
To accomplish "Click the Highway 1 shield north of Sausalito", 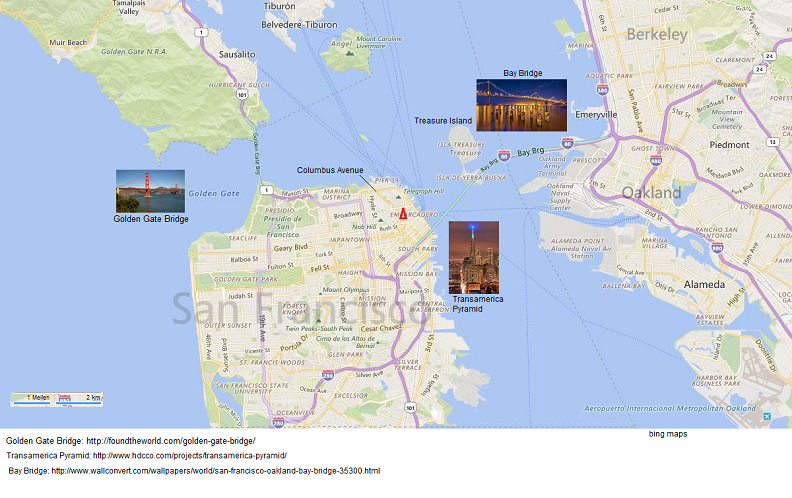I will click(201, 32).
